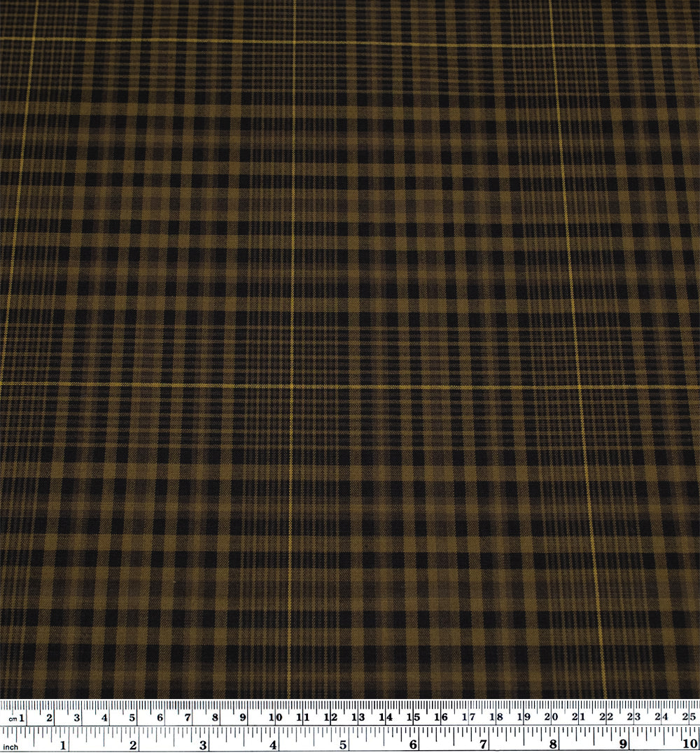Click the upper center yellow line intersection
The width and height of the screenshot is (700, 753).
point(294,41)
